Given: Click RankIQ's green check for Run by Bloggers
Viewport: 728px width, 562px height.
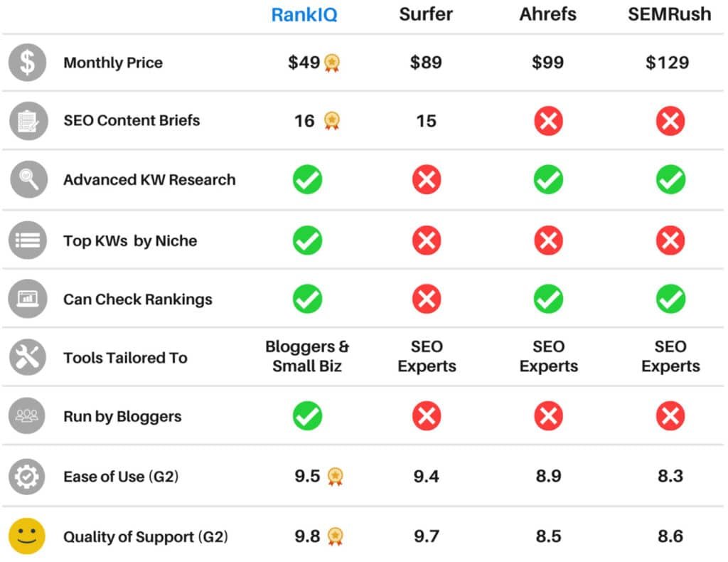Looking at the screenshot, I should point(307,416).
